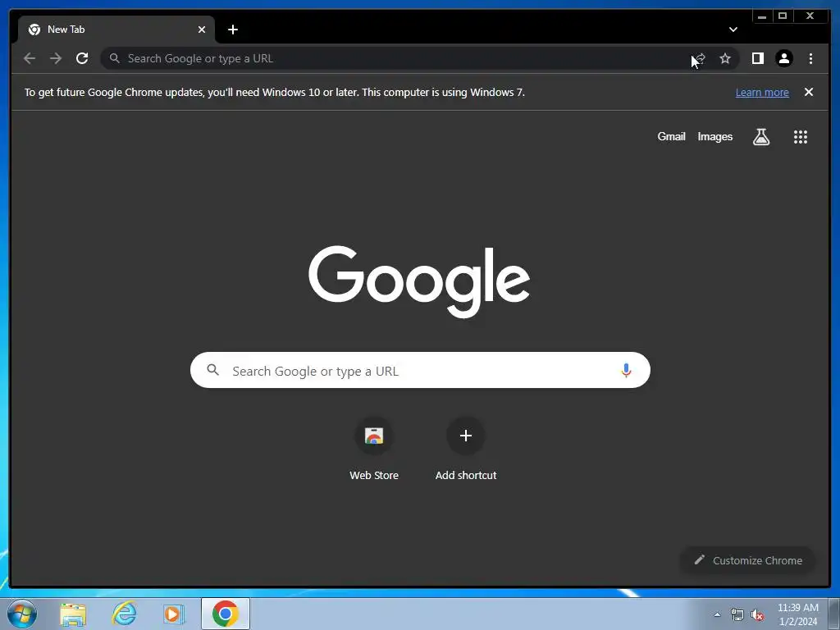Click the Google search box
The width and height of the screenshot is (840, 630).
tap(420, 370)
